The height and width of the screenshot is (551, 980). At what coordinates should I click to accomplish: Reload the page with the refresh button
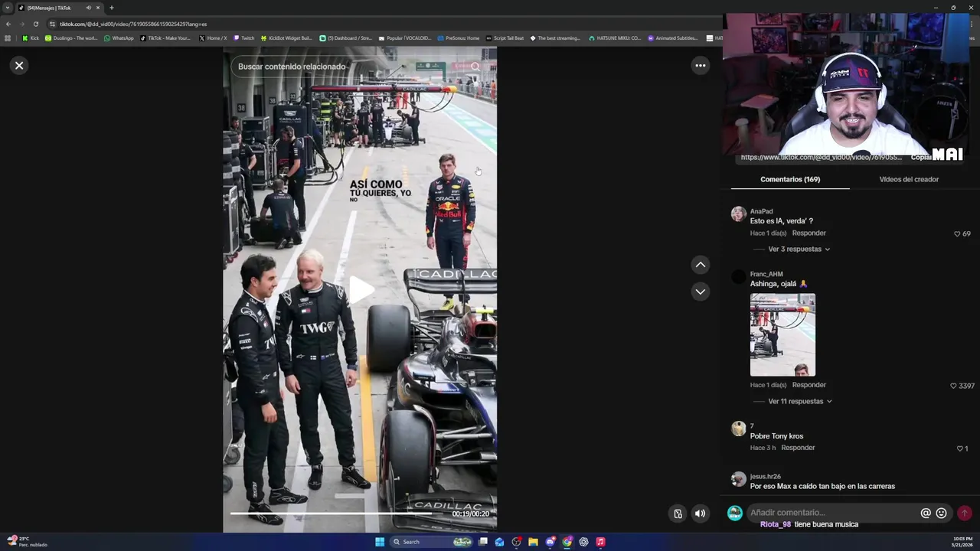tap(35, 24)
